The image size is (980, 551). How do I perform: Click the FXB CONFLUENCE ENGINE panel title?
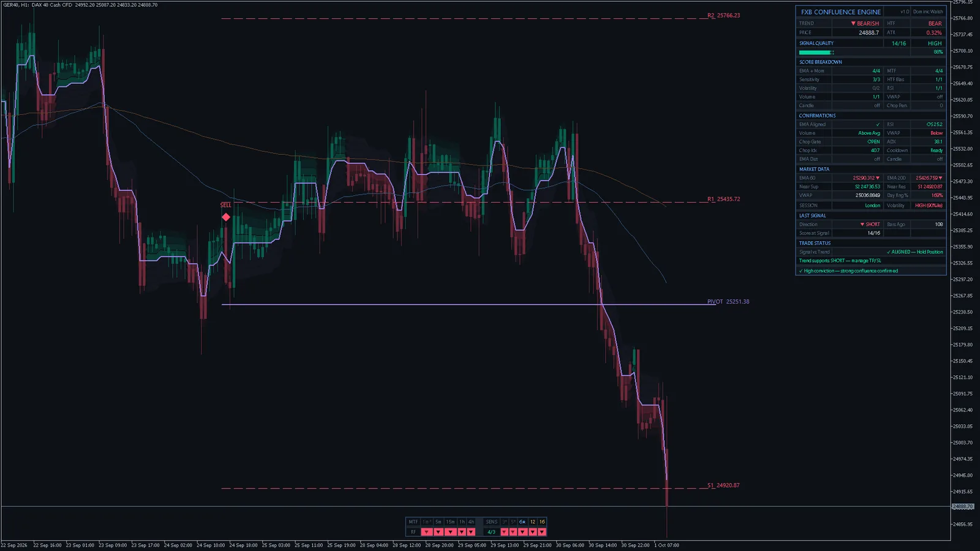point(841,12)
